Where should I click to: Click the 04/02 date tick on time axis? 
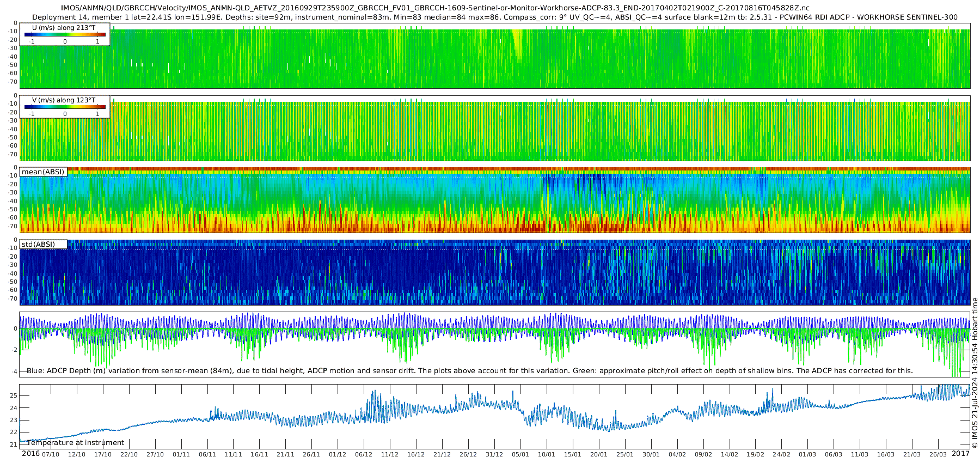tap(677, 454)
